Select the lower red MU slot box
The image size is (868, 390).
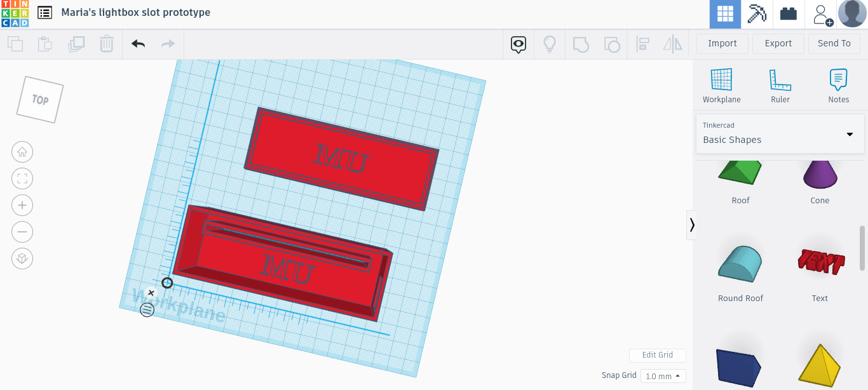(282, 263)
